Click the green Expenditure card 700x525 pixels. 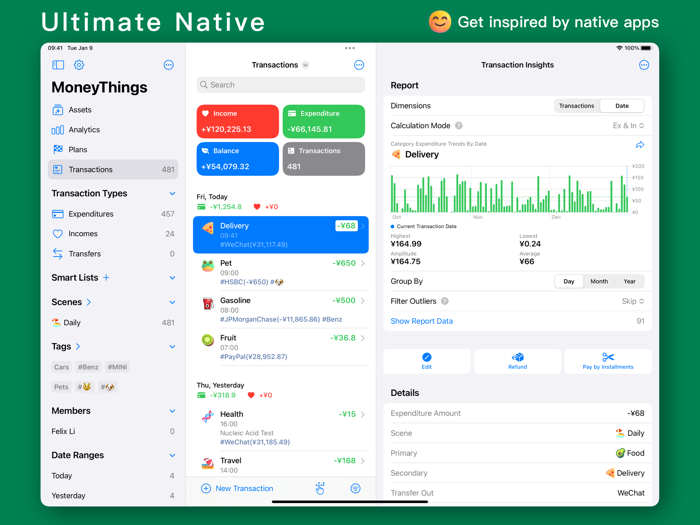click(x=324, y=121)
